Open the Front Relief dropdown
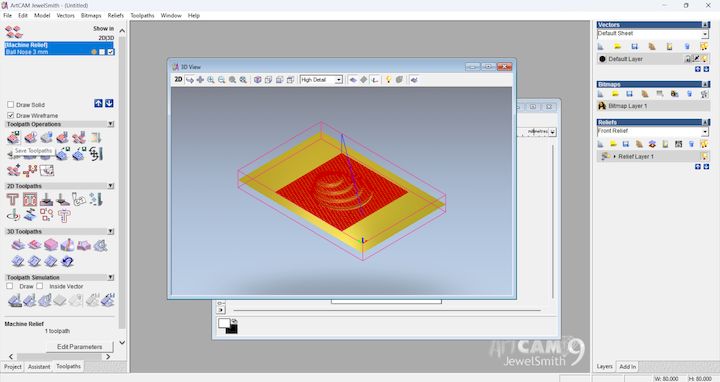 pos(705,132)
